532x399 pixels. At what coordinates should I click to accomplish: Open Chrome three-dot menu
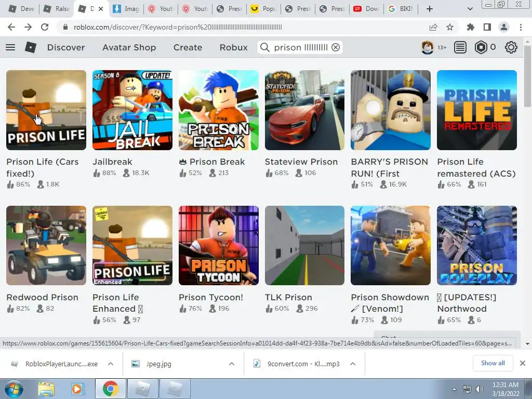(521, 27)
